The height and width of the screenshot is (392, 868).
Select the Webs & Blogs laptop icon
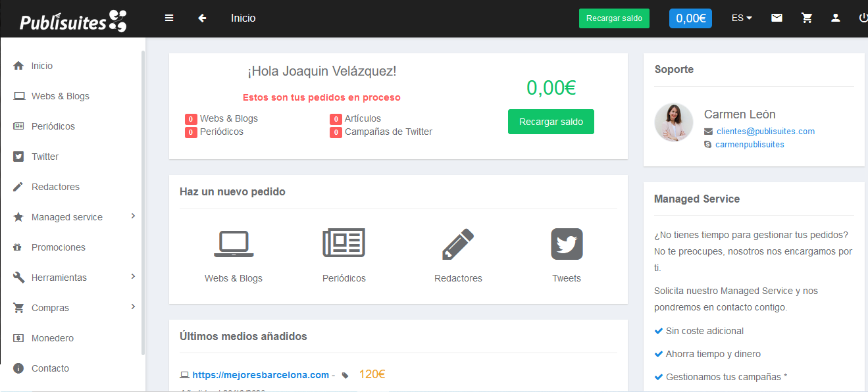[x=234, y=244]
